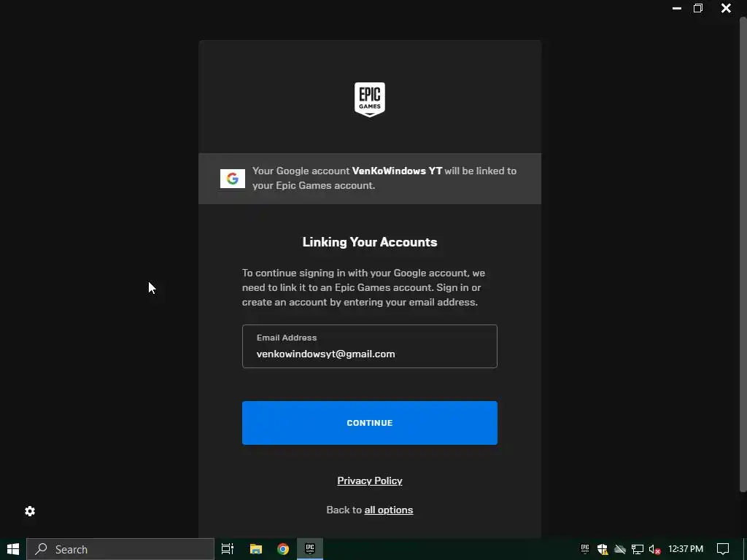
Task: Open Task View from the taskbar
Action: [228, 549]
